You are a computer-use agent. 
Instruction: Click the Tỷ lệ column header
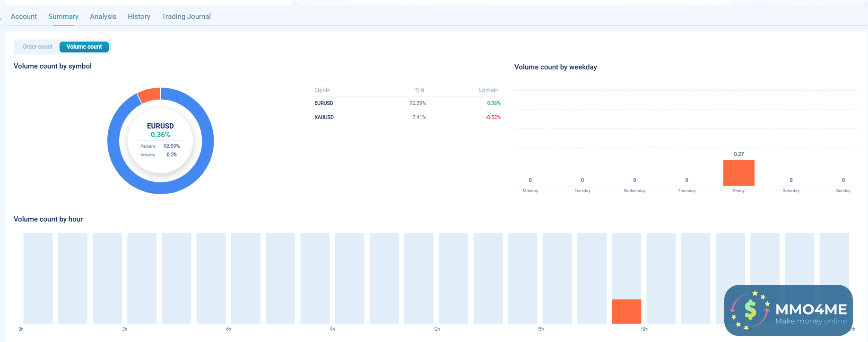[420, 90]
